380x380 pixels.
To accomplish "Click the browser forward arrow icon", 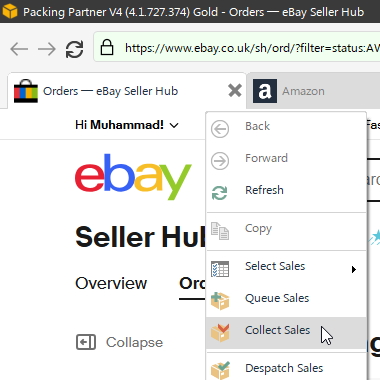I will click(47, 49).
